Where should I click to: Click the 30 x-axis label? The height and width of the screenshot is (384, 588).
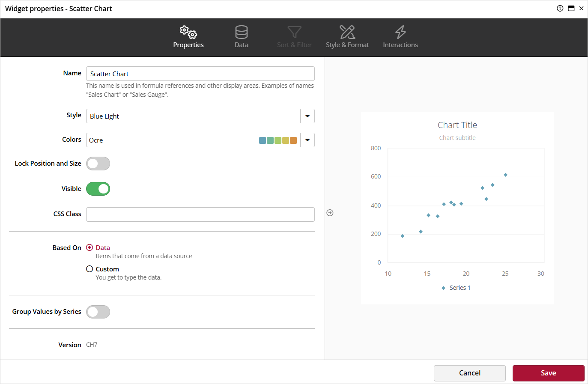tap(541, 274)
